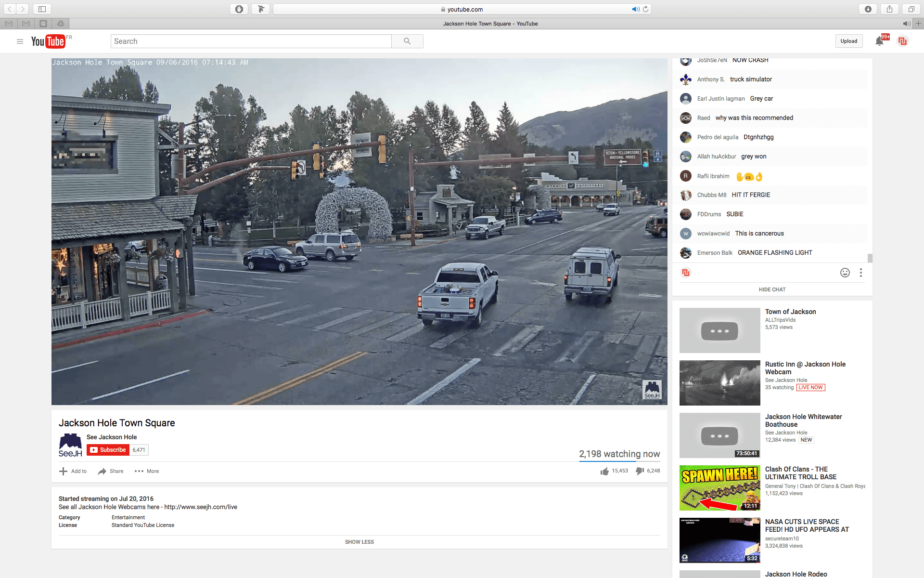Click the 1Password-style extension icon in toolbar

[x=239, y=9]
